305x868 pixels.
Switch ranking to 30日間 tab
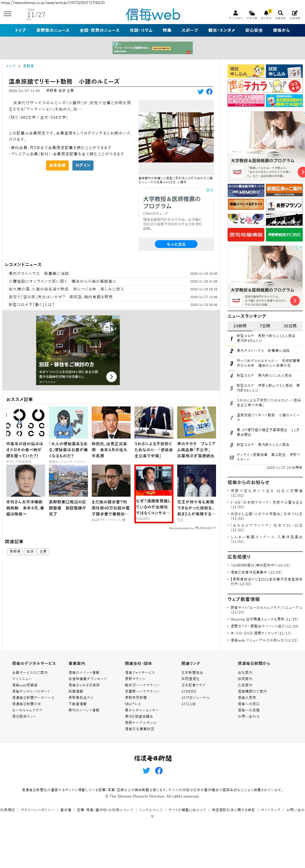(289, 326)
